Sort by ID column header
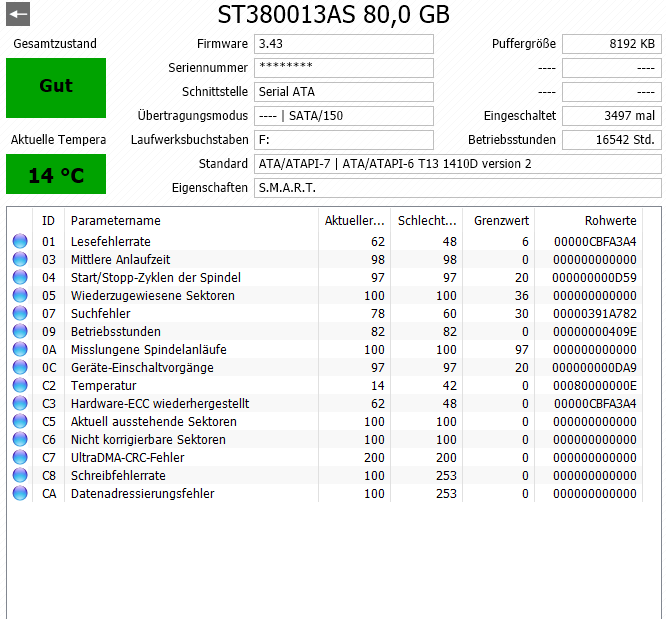Image resolution: width=666 pixels, height=619 pixels. coord(48,220)
